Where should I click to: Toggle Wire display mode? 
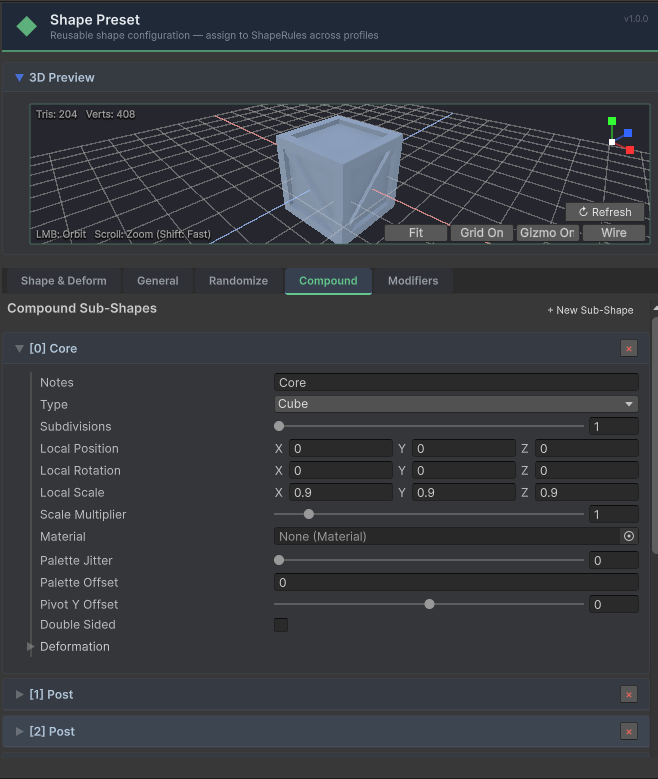(613, 233)
